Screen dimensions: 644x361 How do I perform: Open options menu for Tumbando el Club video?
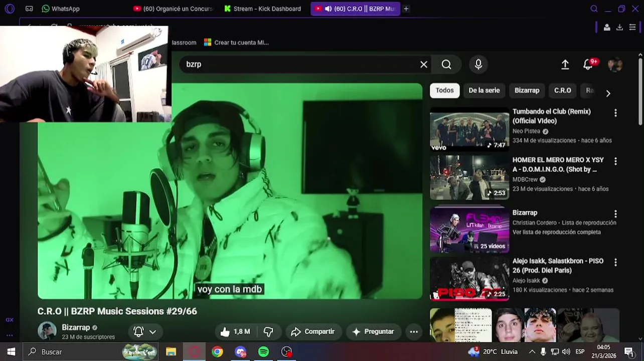click(615, 113)
